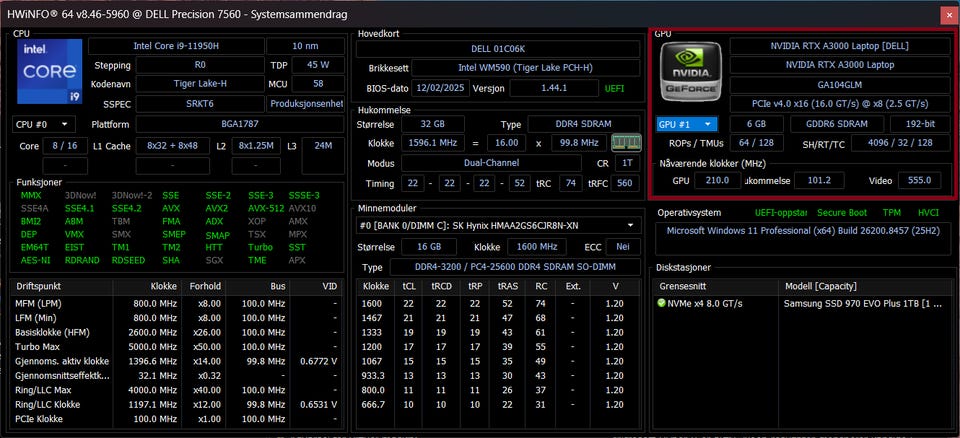Open the CPU #0 selector dropdown
The image size is (960, 438).
click(x=44, y=124)
